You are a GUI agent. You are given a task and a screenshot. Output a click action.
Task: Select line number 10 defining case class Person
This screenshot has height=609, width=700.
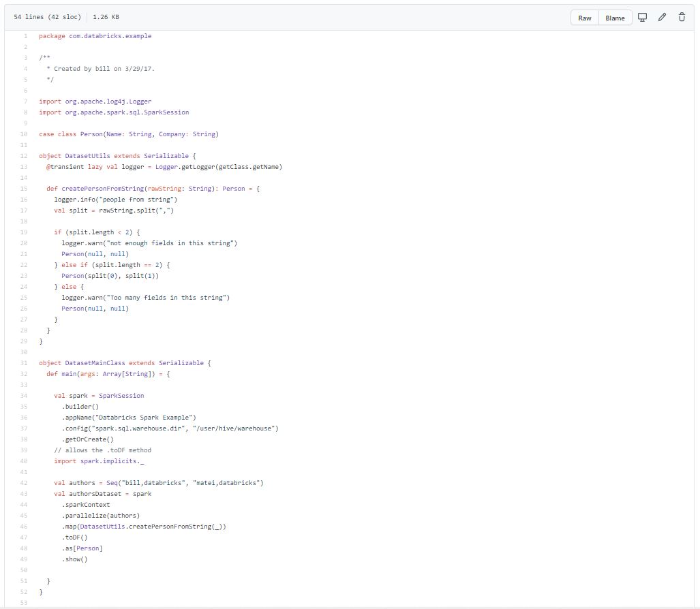(23, 134)
